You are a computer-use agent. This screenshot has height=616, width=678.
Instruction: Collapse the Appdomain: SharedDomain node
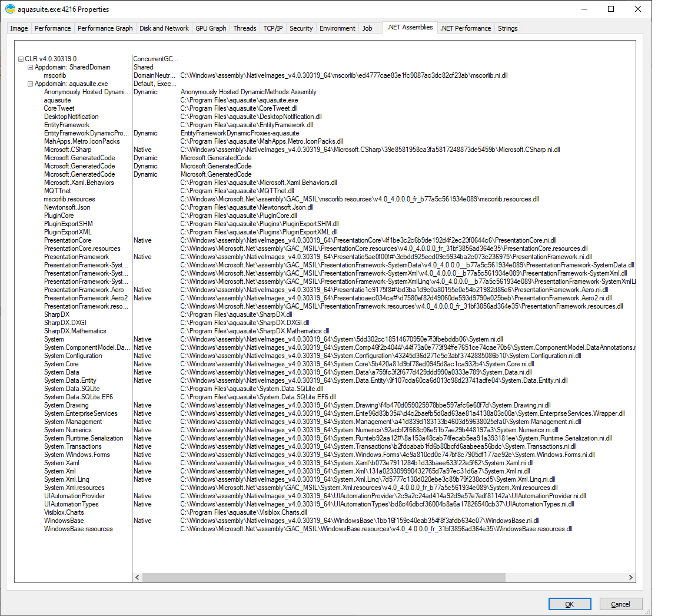[x=30, y=67]
